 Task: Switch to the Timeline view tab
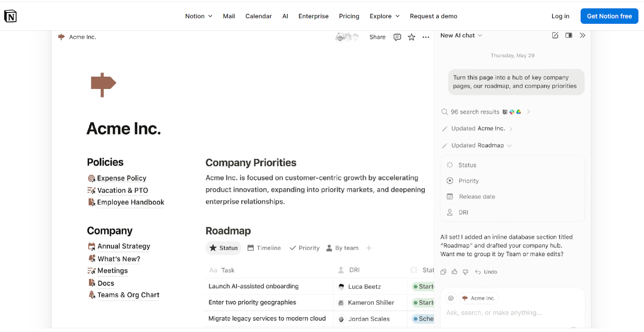(264, 248)
